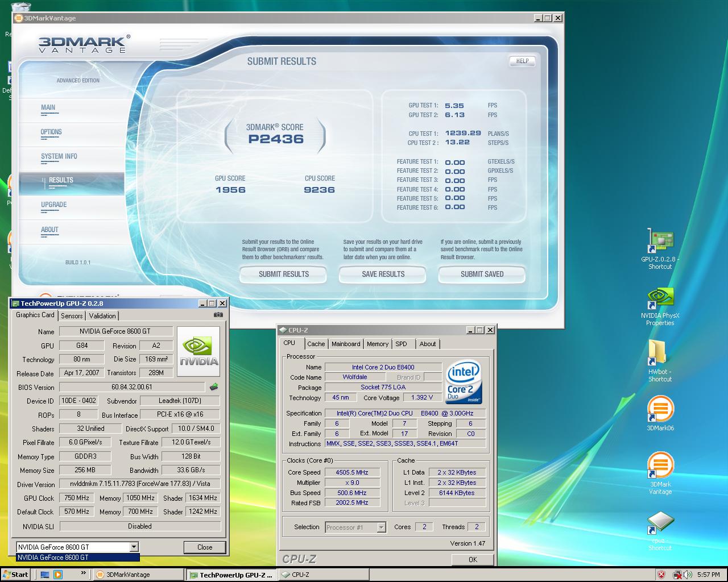Open the SPD tab in CPU-Z

tap(402, 344)
